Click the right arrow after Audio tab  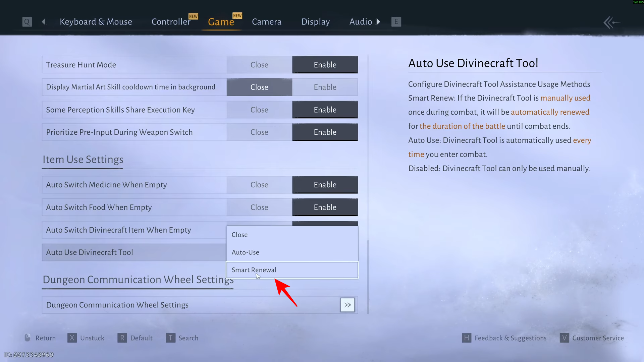tap(378, 22)
